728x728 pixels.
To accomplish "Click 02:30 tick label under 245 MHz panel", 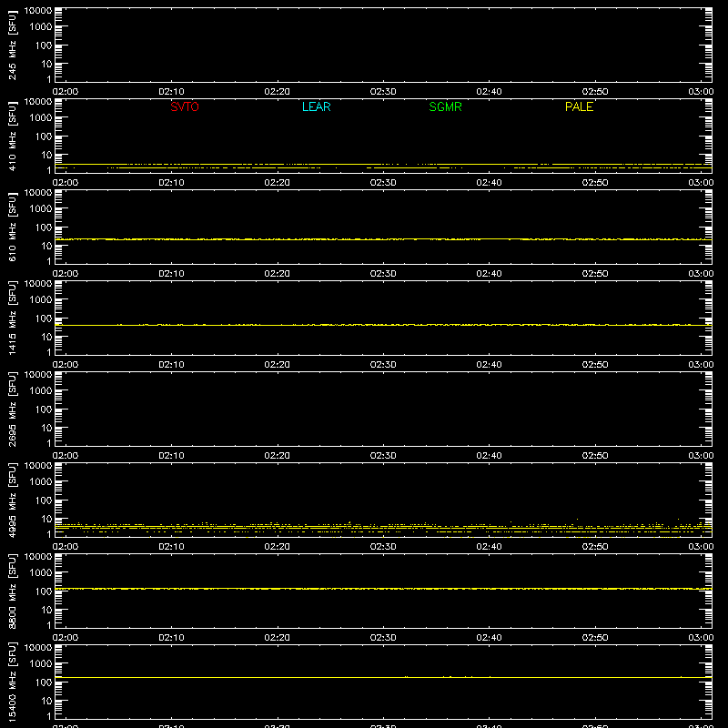I will pos(383,92).
